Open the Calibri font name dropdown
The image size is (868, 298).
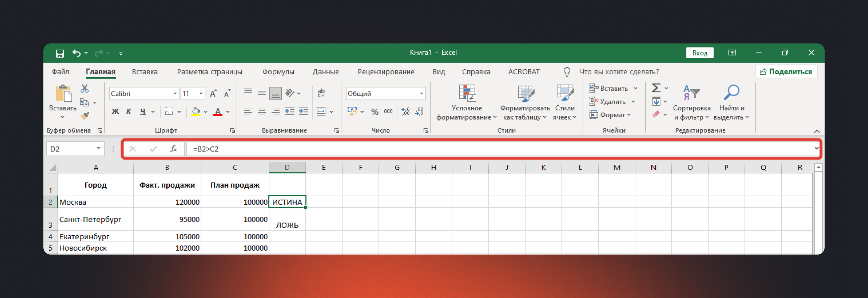tap(175, 93)
